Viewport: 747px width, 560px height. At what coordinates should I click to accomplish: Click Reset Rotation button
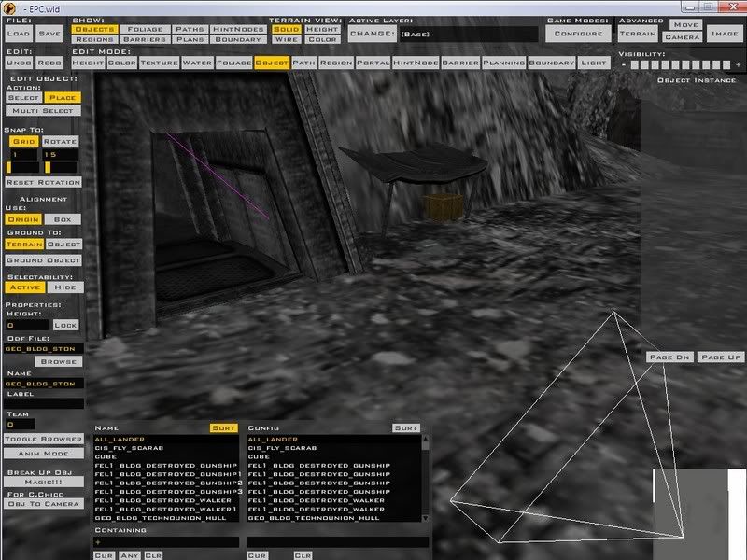(x=43, y=182)
